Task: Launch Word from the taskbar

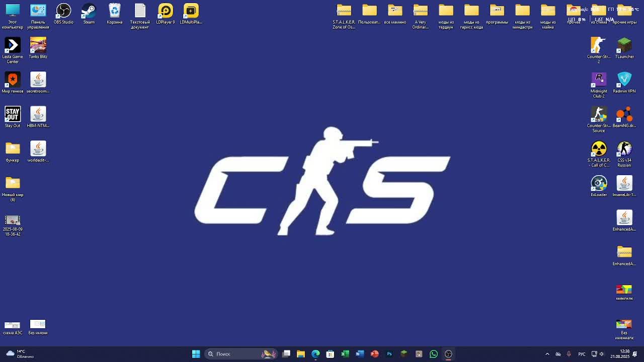Action: click(360, 354)
